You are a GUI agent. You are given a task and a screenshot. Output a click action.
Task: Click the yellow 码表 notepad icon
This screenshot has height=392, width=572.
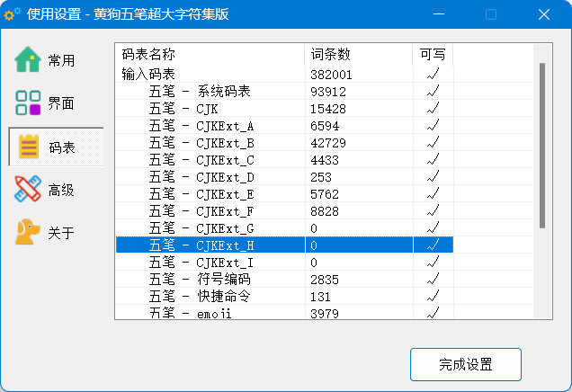point(28,147)
